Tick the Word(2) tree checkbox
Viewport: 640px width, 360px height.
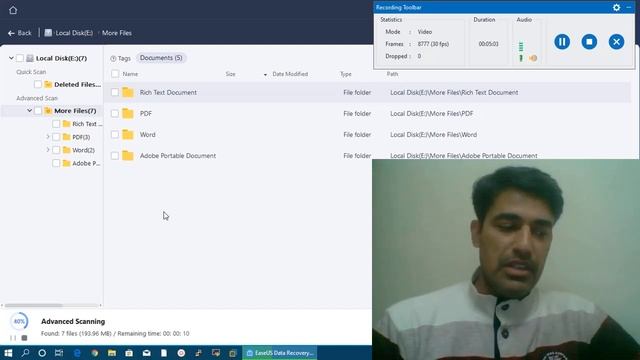[56, 150]
